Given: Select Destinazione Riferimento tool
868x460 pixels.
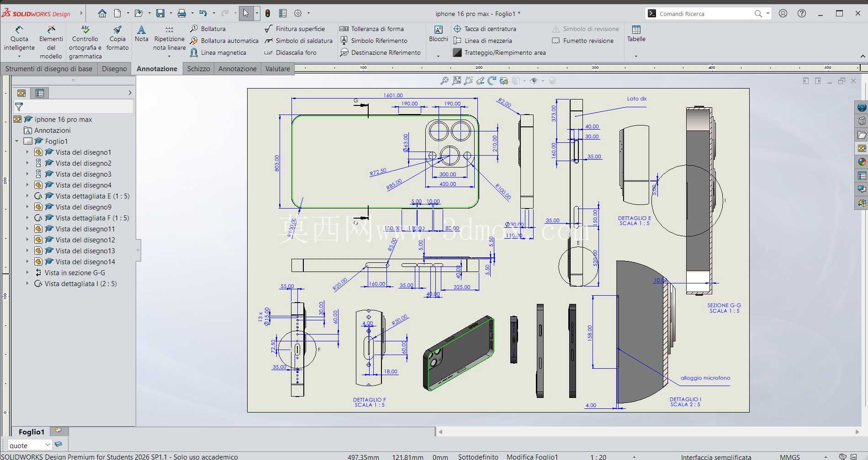Looking at the screenshot, I should point(380,52).
